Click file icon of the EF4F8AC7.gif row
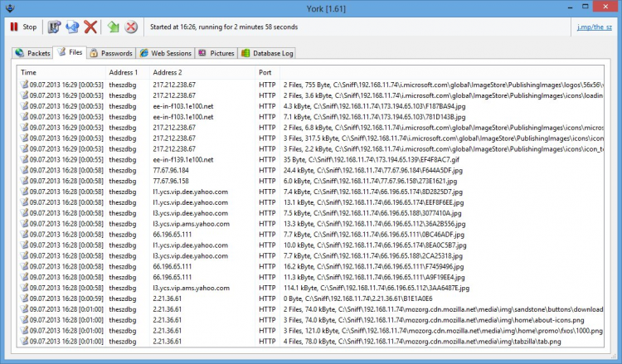The height and width of the screenshot is (364, 622). coord(25,159)
